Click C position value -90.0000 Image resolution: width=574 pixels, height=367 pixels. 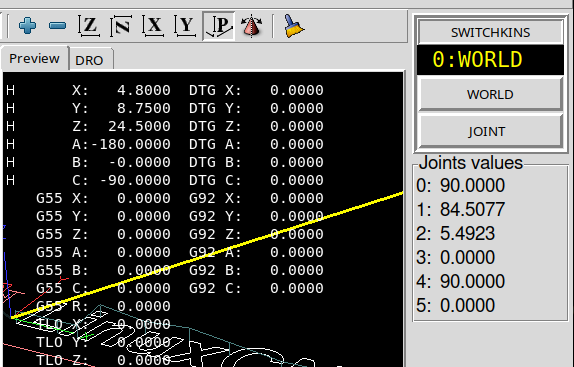click(135, 180)
